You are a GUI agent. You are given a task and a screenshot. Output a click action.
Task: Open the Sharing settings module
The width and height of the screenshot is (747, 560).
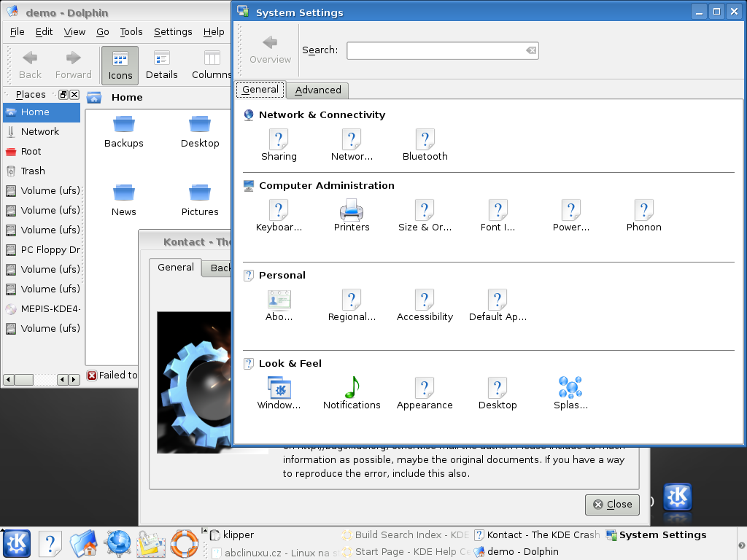[x=279, y=145]
